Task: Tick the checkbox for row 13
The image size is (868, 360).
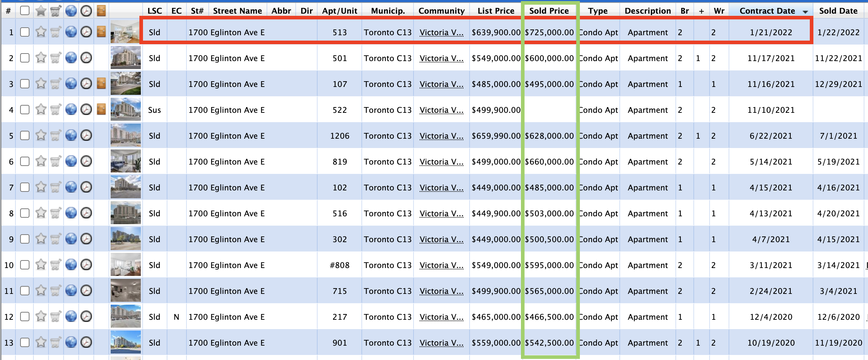Action: click(25, 342)
